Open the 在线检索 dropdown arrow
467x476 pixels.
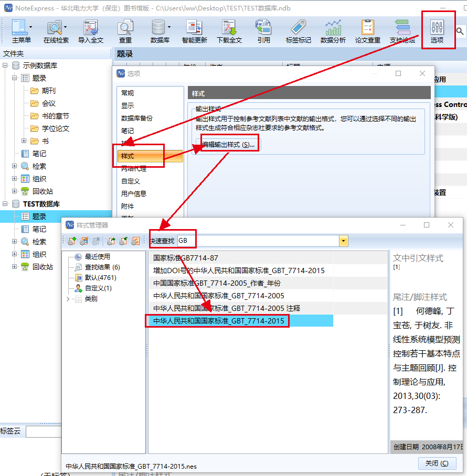(x=65, y=27)
